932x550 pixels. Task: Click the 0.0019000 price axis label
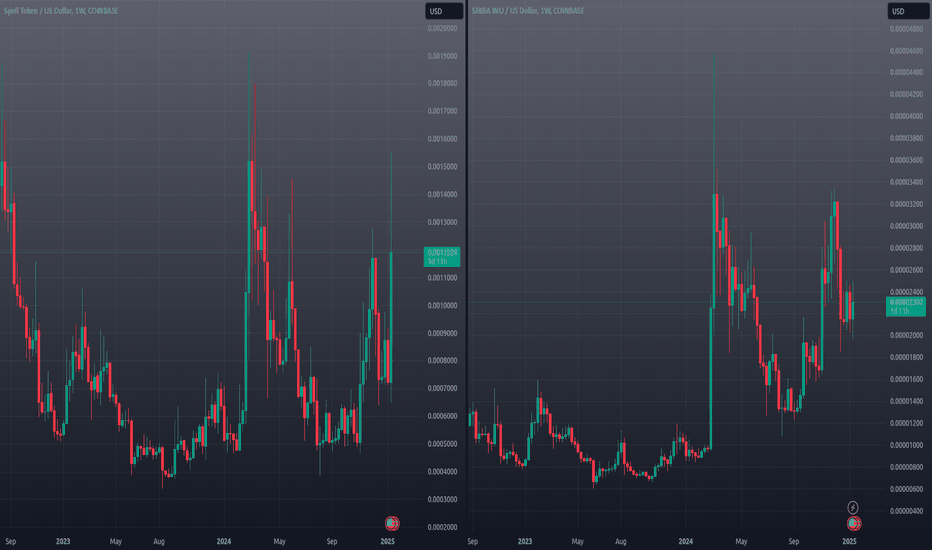click(442, 56)
